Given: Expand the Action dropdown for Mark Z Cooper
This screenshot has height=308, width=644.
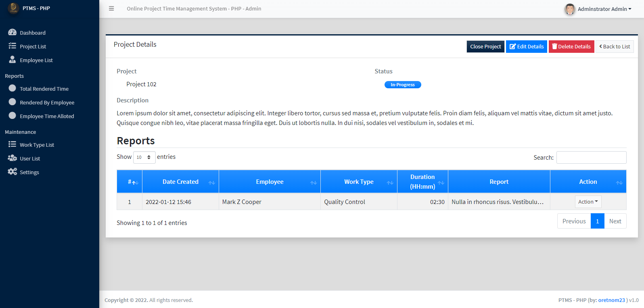Looking at the screenshot, I should [588, 202].
